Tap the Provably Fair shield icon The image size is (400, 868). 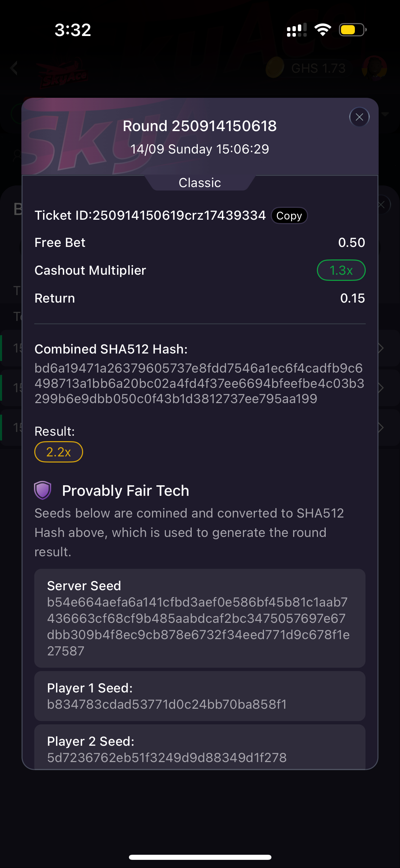(x=43, y=490)
